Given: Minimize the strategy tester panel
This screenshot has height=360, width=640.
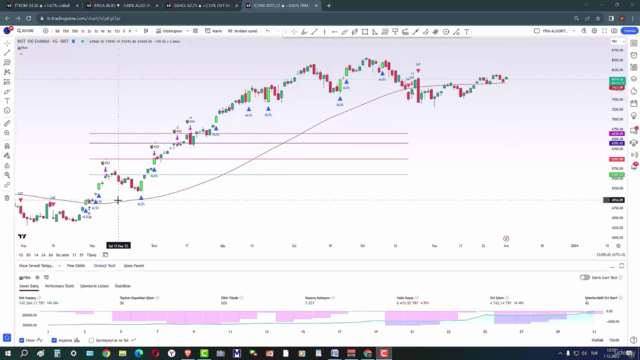Looking at the screenshot, I should [612, 266].
